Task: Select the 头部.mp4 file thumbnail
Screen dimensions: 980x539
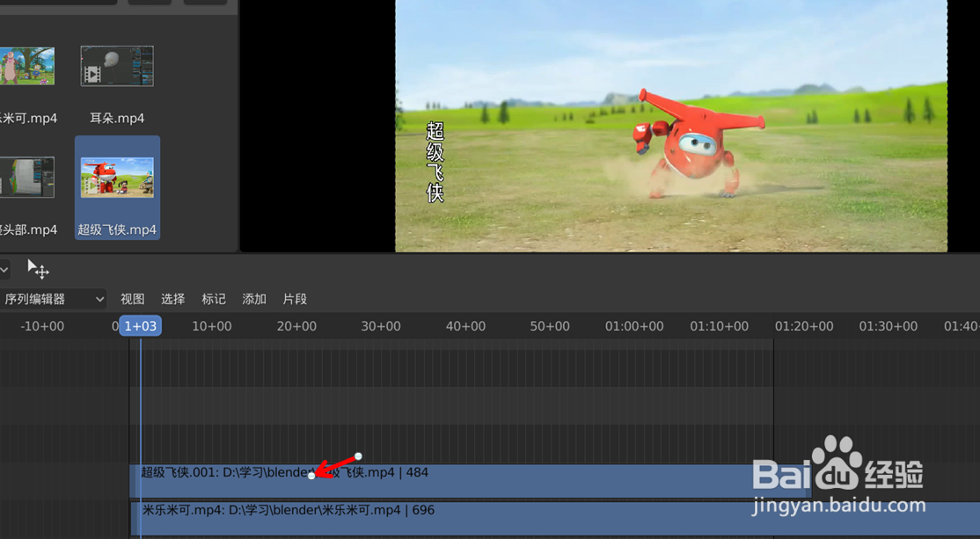Action: click(x=27, y=178)
